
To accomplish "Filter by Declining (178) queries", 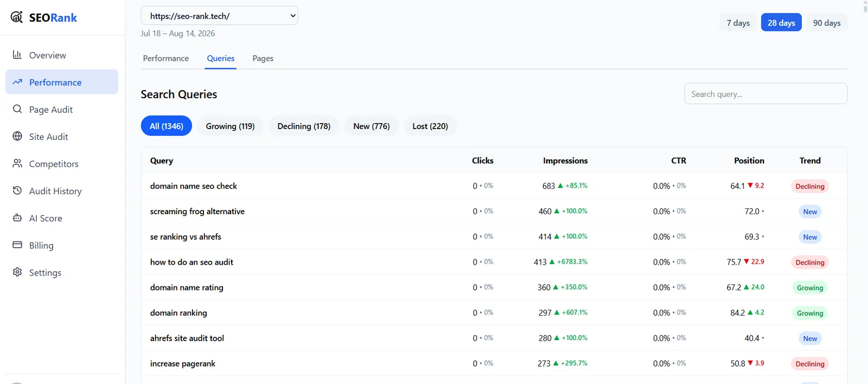I will 304,126.
